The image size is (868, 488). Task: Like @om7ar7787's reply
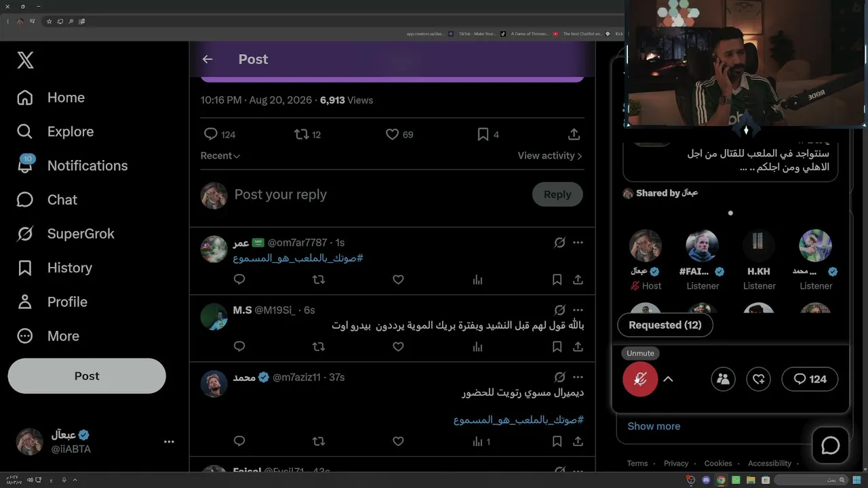398,279
